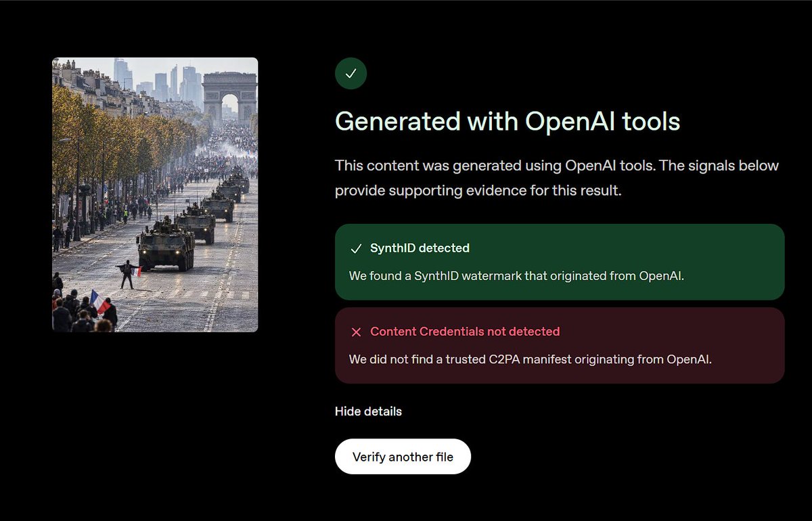Click the green checkmark result icon
The image size is (812, 521).
[351, 74]
